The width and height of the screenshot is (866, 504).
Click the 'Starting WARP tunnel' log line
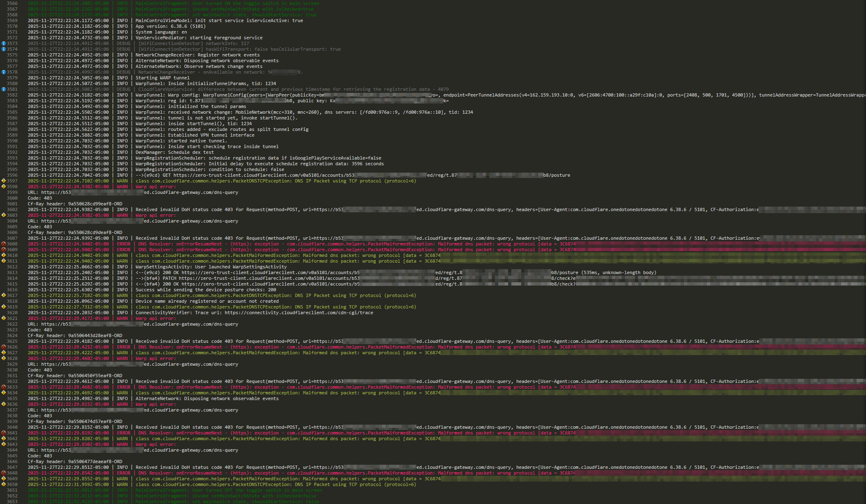162,78
